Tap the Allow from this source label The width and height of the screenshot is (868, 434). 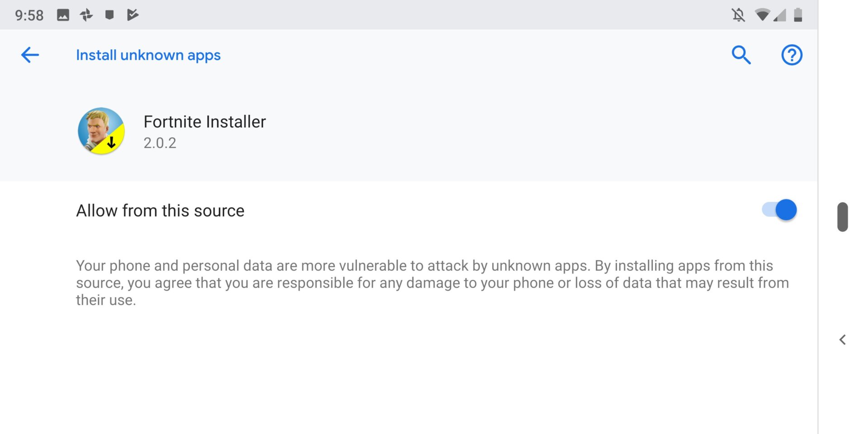[x=160, y=211]
